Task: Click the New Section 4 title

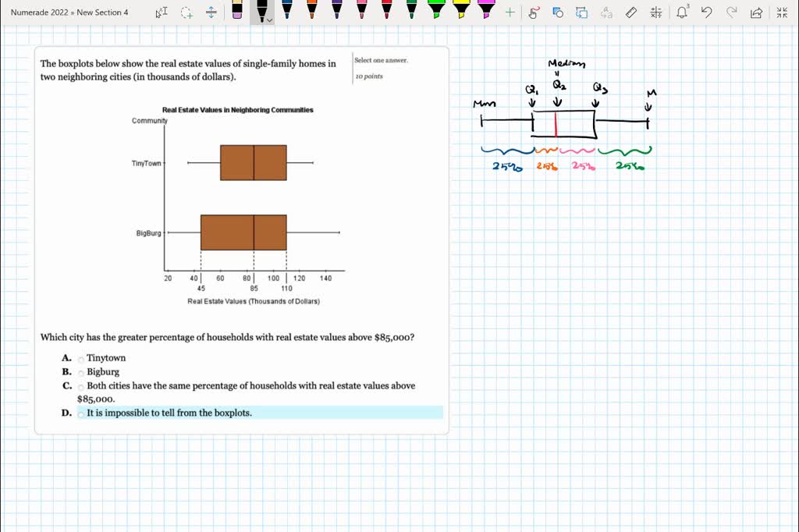Action: tap(103, 12)
